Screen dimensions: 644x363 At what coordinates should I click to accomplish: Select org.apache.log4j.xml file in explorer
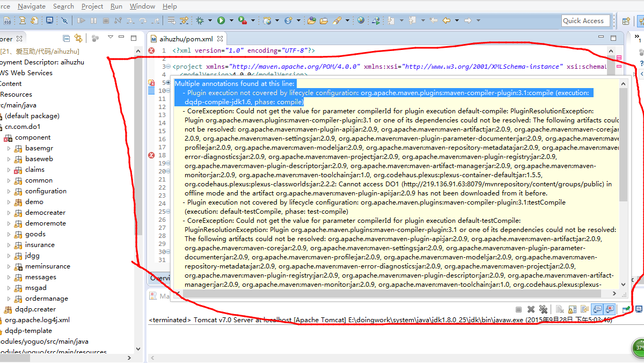[x=37, y=320]
